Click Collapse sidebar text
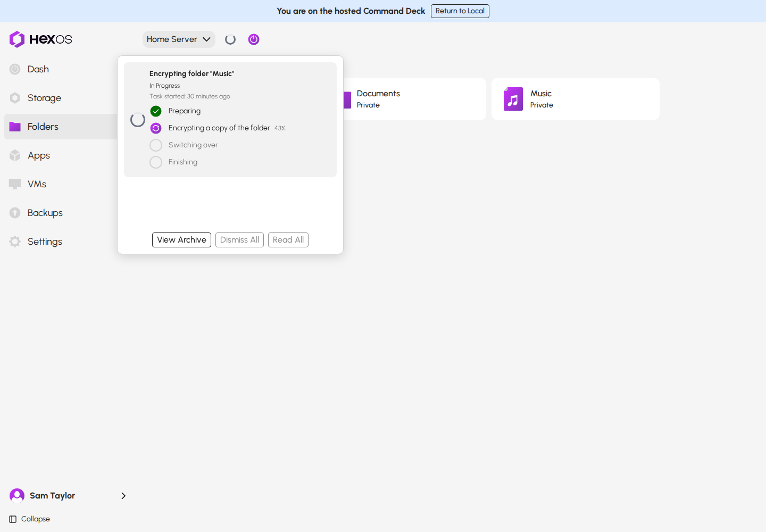 click(36, 519)
